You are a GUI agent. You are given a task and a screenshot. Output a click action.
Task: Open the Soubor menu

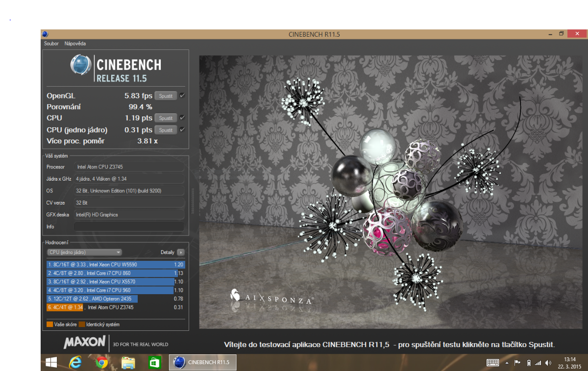point(51,44)
